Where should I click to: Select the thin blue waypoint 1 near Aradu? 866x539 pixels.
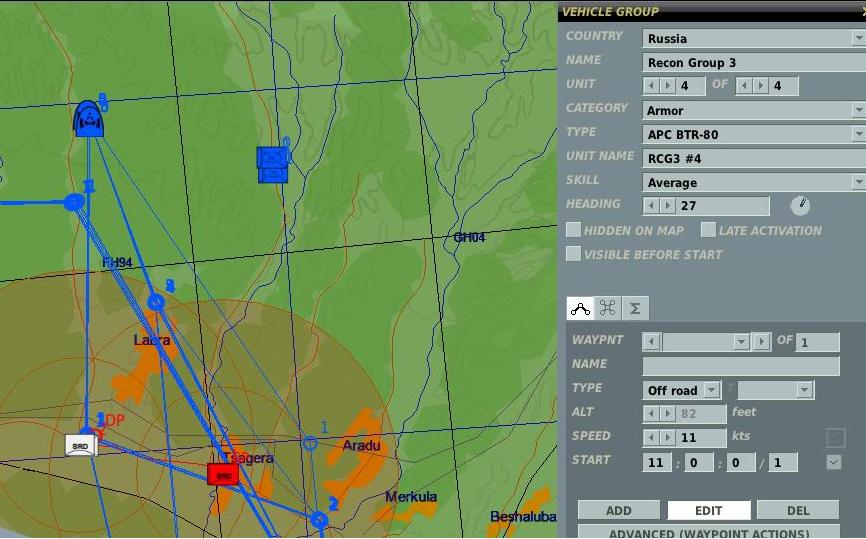click(x=310, y=442)
